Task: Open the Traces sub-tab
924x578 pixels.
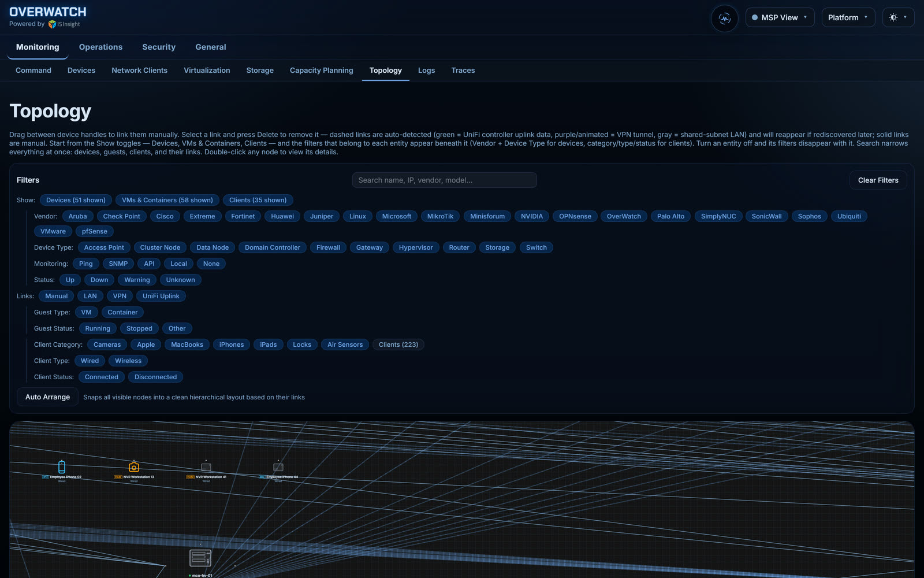Action: 463,71
